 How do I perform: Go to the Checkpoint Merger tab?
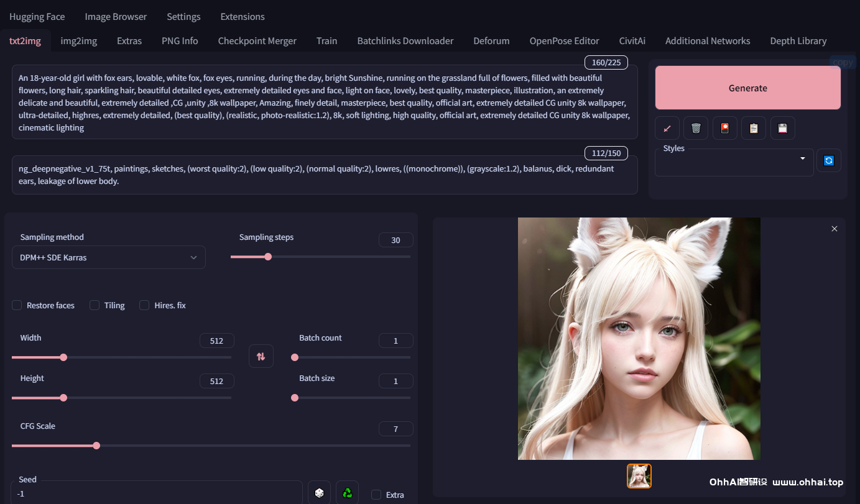tap(257, 41)
